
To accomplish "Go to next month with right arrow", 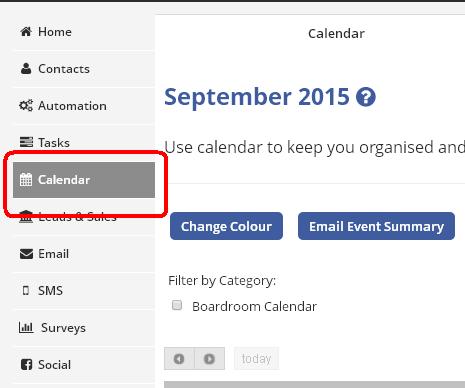I will [209, 359].
